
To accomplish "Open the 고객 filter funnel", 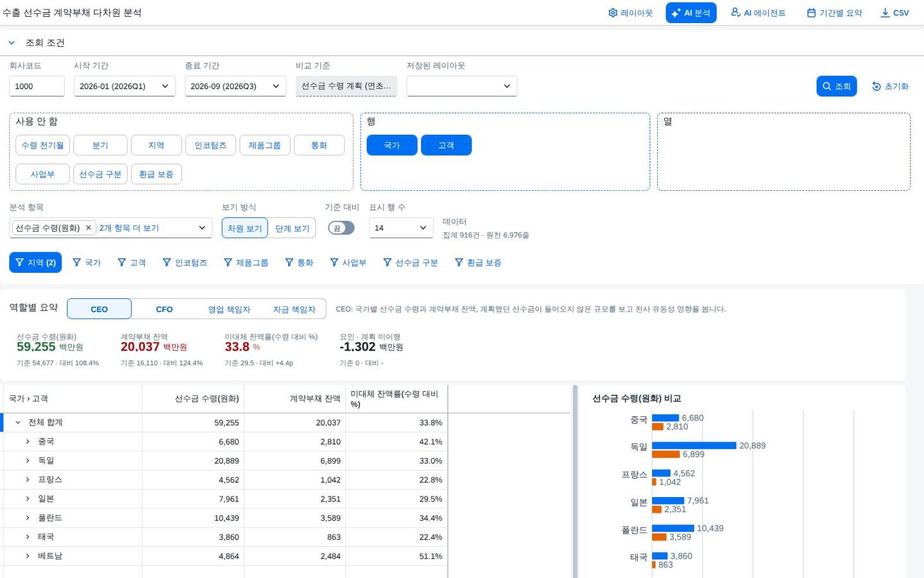I will pos(132,263).
